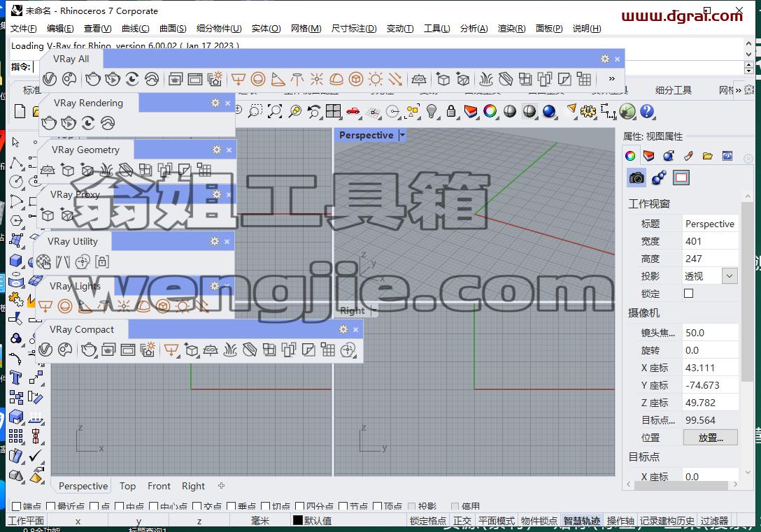Expand the toolbar tabs overflow chevron near 网格
The image size is (761, 532).
click(x=738, y=89)
